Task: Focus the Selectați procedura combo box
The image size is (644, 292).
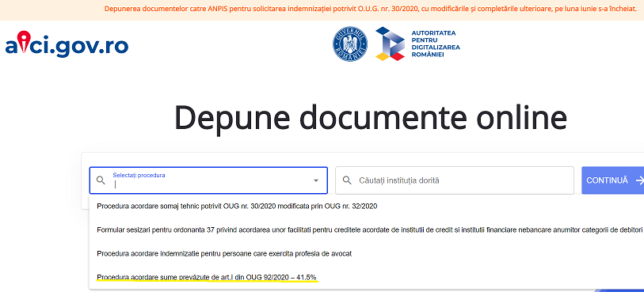Action: (208, 180)
